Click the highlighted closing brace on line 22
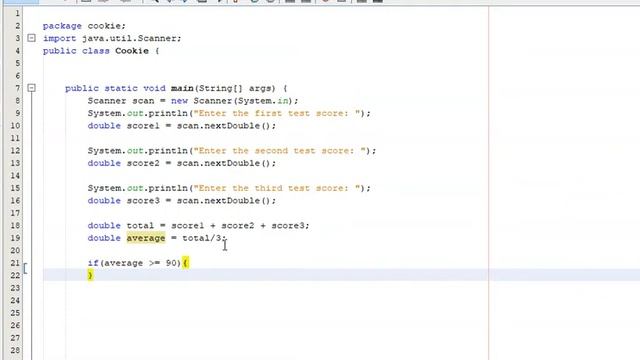The image size is (640, 360). pyautogui.click(x=90, y=276)
